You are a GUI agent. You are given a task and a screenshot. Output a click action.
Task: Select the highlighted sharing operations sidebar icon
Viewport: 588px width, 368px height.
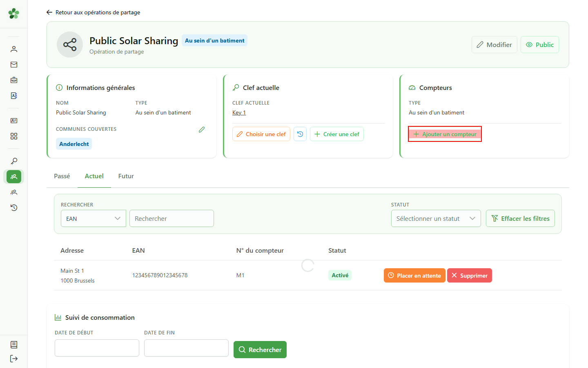(14, 177)
